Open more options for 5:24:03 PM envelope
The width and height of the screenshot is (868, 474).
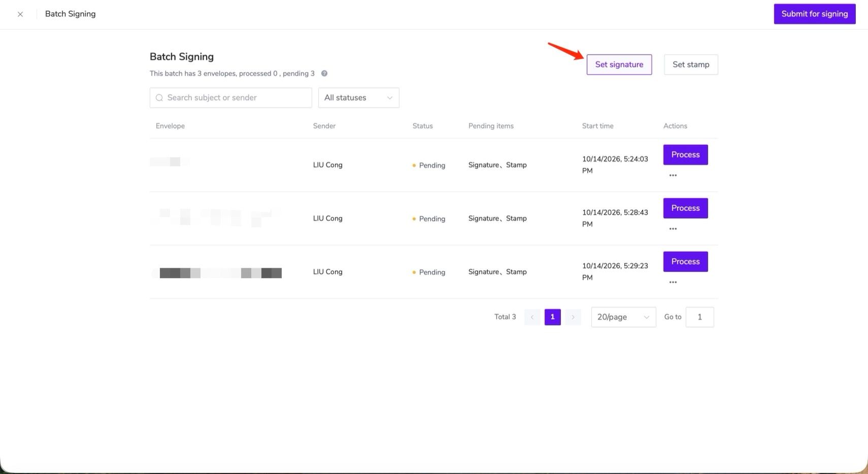pyautogui.click(x=673, y=175)
